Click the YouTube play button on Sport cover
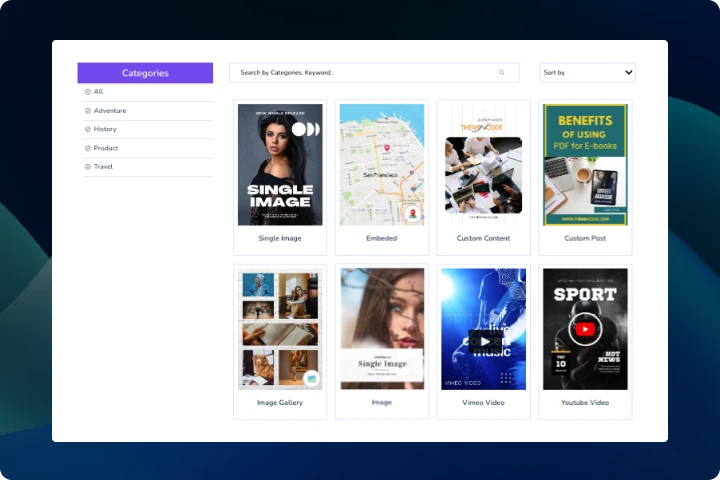 point(585,329)
